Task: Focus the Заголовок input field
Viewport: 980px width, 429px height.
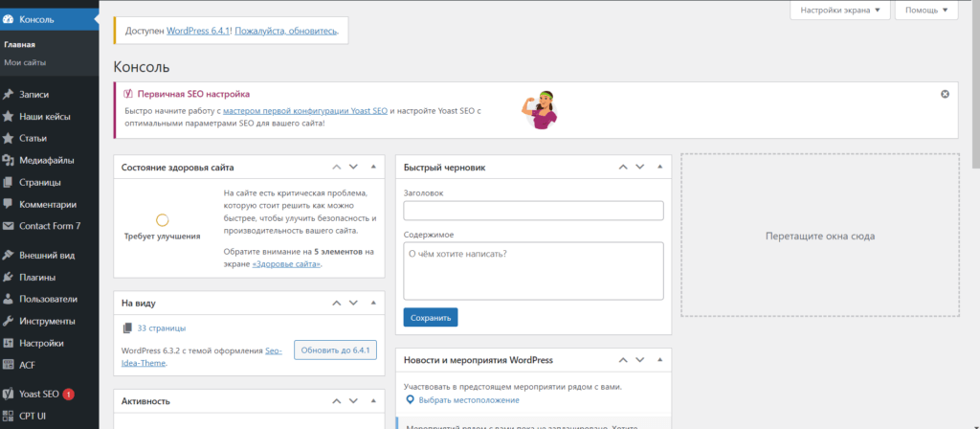Action: coord(533,211)
